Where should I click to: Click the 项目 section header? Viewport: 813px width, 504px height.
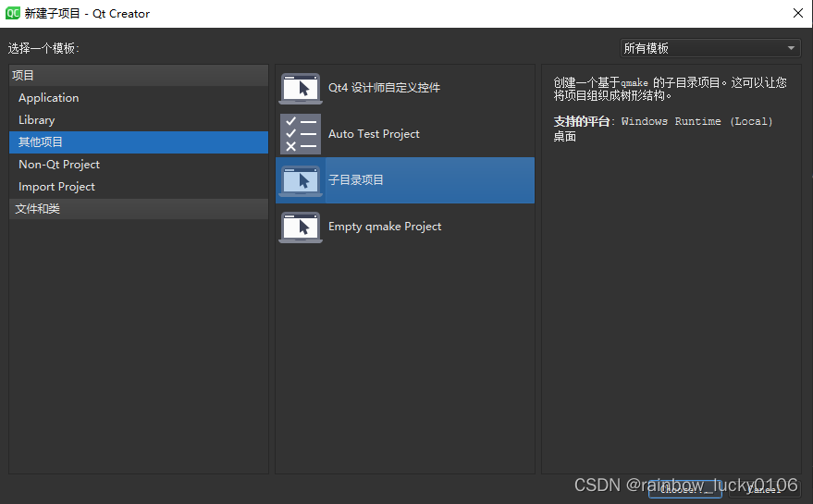tap(139, 75)
